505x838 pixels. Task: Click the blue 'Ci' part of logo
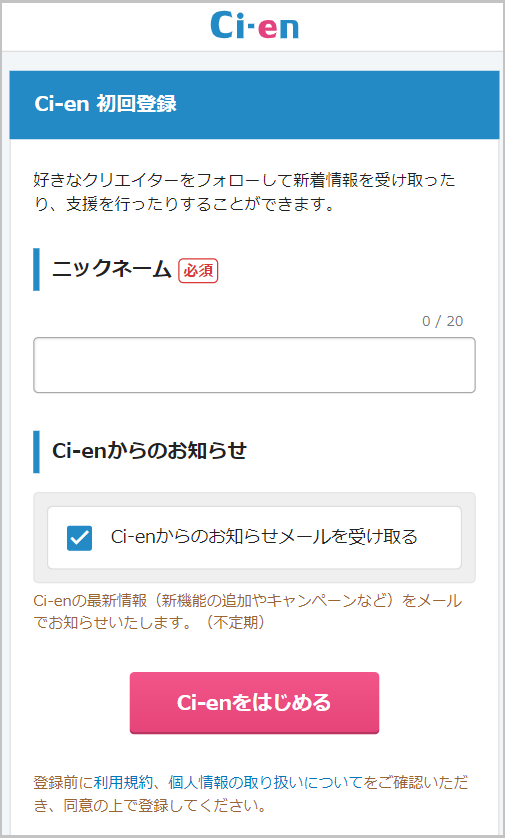(x=230, y=25)
